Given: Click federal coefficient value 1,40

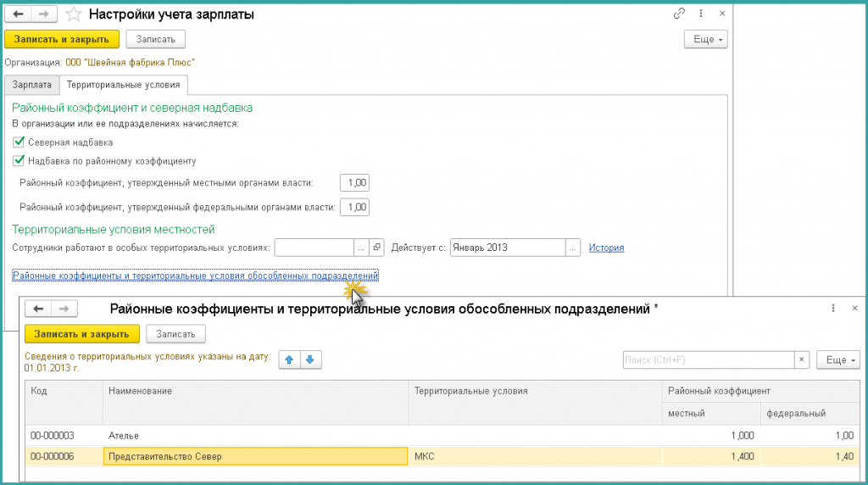Looking at the screenshot, I should [810, 456].
